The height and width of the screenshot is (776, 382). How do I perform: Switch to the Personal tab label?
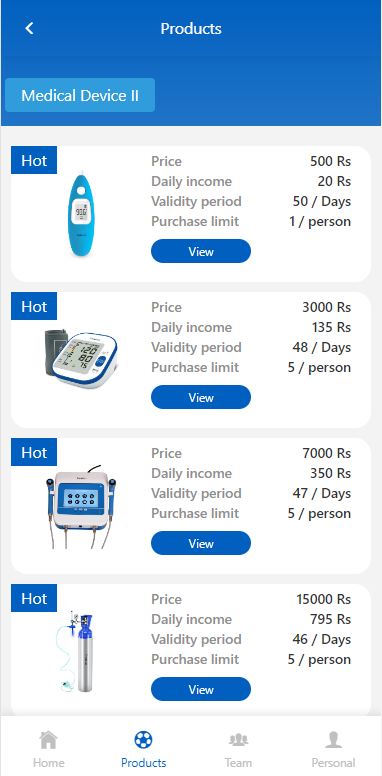(334, 763)
